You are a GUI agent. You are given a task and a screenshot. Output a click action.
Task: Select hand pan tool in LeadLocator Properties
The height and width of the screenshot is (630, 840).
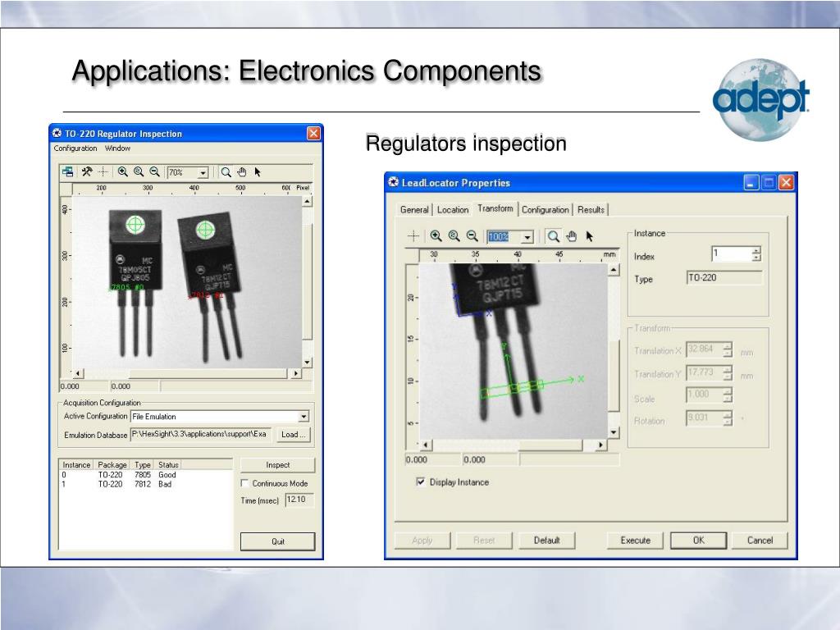(572, 236)
